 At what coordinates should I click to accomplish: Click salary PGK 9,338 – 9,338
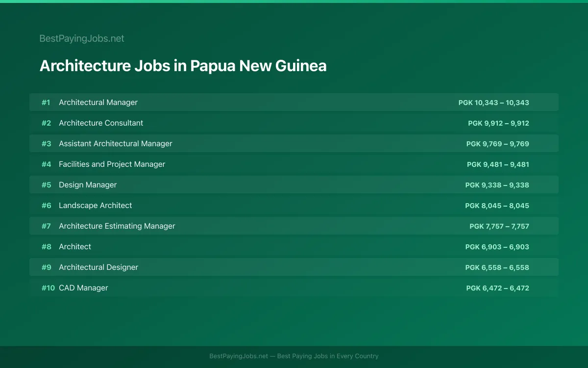[497, 185]
